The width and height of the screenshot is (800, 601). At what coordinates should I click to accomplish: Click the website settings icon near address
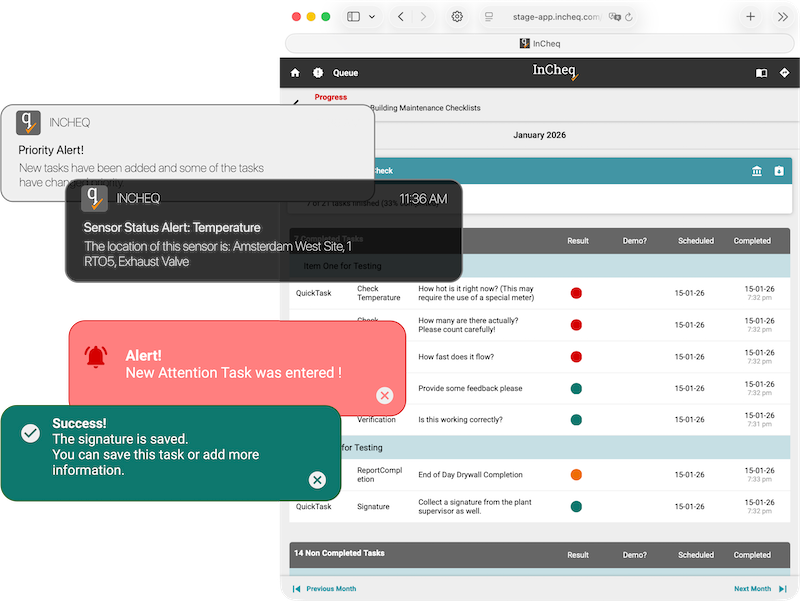(489, 17)
